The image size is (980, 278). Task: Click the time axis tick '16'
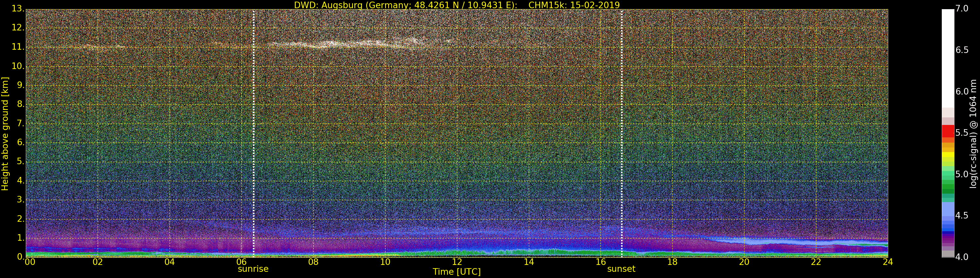point(601,262)
